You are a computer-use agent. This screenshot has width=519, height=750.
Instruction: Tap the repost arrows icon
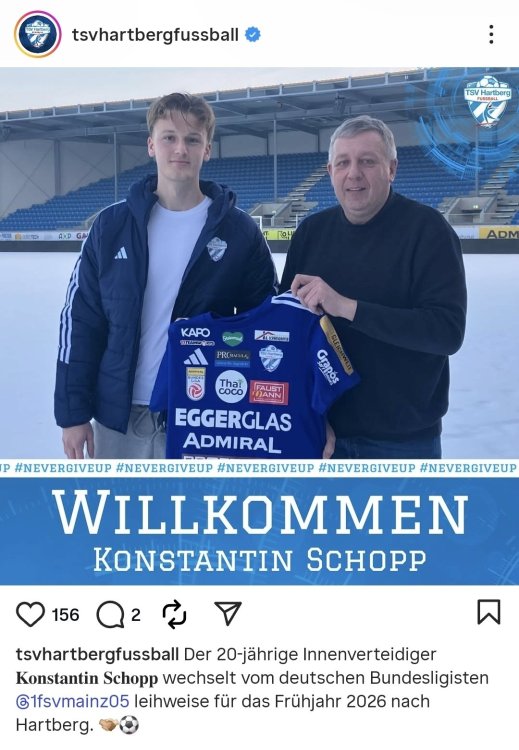coord(174,614)
